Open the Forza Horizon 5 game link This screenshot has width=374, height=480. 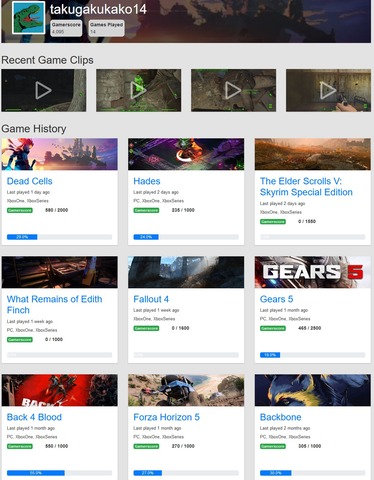pos(166,417)
